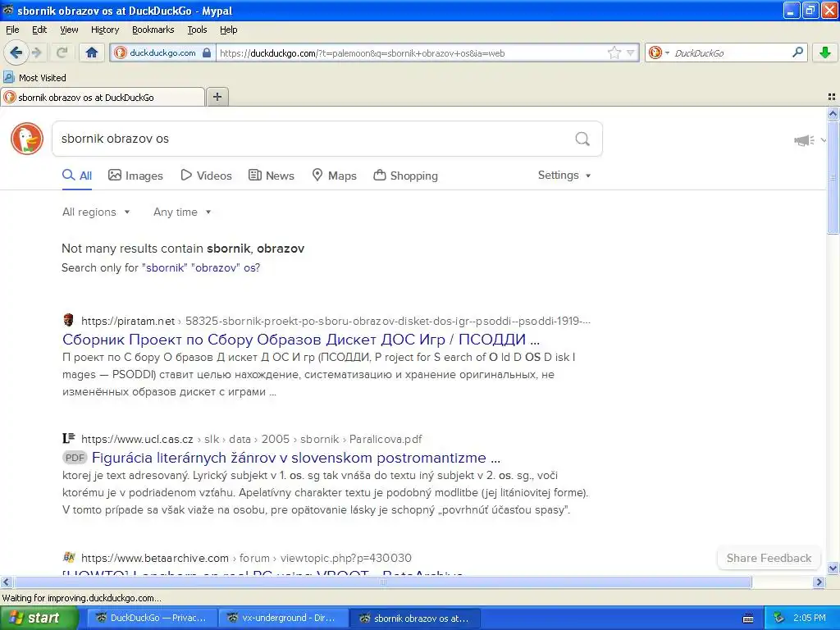840x630 pixels.
Task: Click the search only for "sbornik" "obrazov" os link
Action: [203, 268]
